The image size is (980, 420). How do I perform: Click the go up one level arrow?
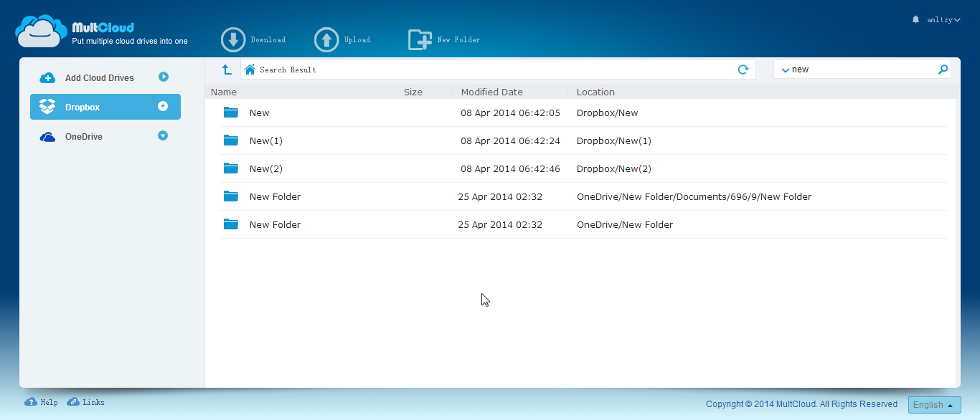pyautogui.click(x=227, y=70)
